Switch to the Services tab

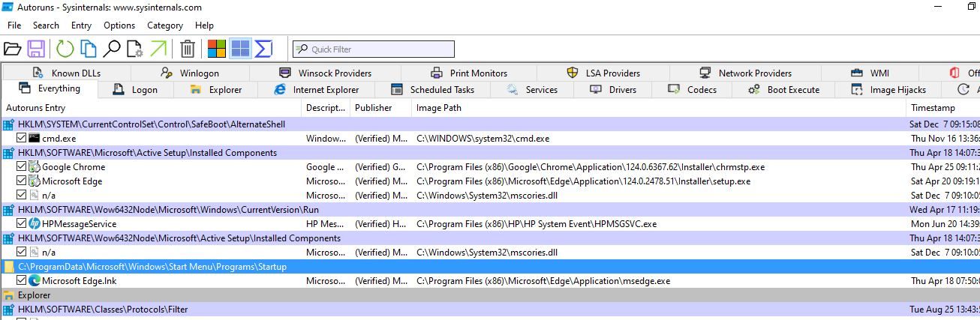click(x=532, y=89)
